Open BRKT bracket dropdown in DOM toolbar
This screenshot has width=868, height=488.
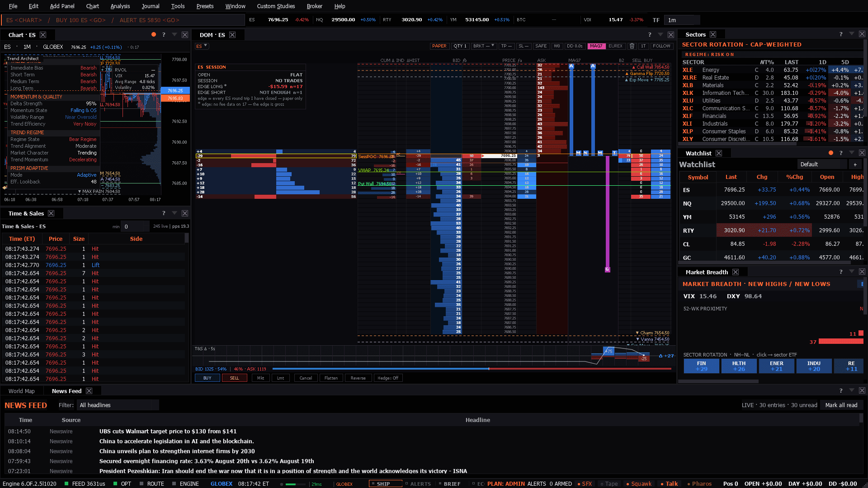483,46
